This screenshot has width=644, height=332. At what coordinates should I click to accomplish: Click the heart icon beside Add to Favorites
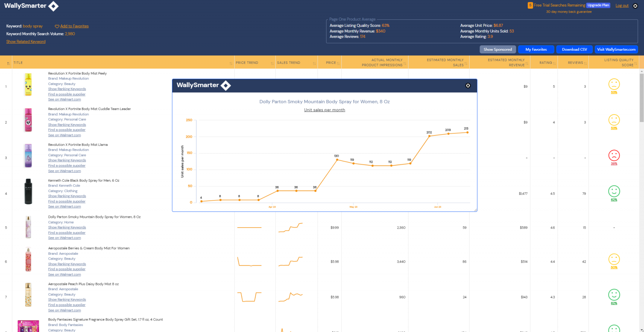[x=57, y=26]
